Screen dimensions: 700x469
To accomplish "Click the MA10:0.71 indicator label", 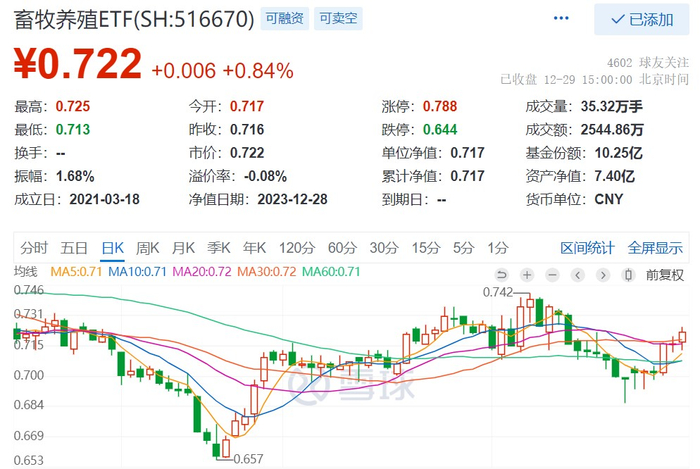I will click(138, 271).
